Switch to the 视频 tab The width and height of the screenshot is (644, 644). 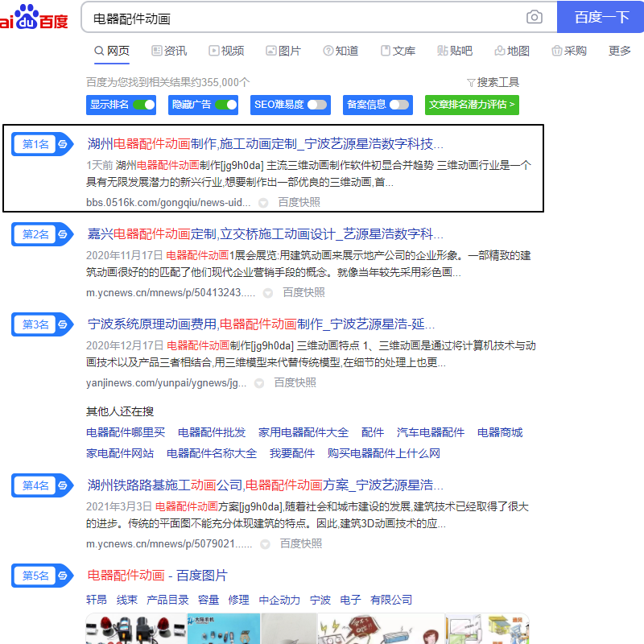226,51
